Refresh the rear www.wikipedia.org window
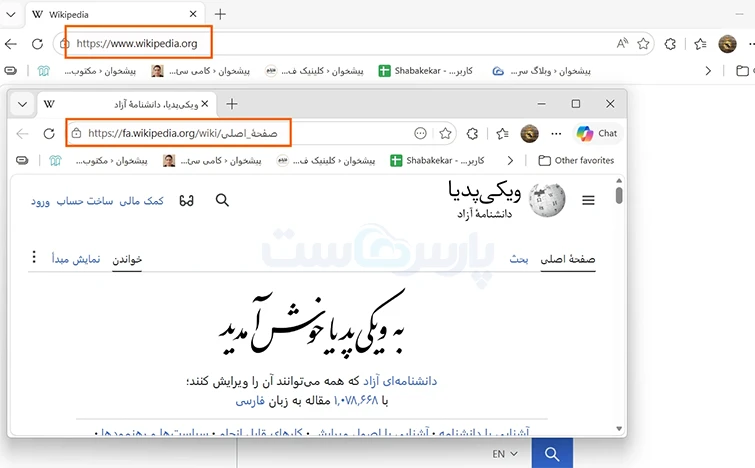The width and height of the screenshot is (755, 468). pyautogui.click(x=38, y=44)
